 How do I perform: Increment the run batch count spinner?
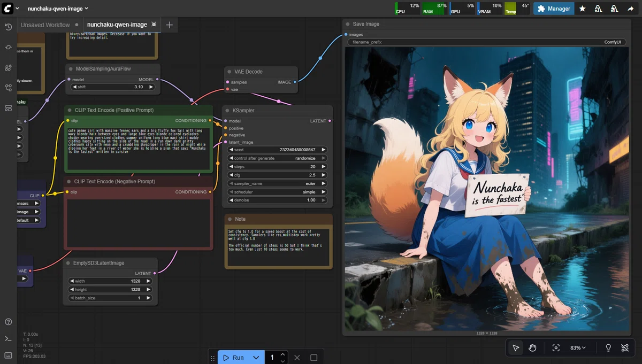(284, 354)
